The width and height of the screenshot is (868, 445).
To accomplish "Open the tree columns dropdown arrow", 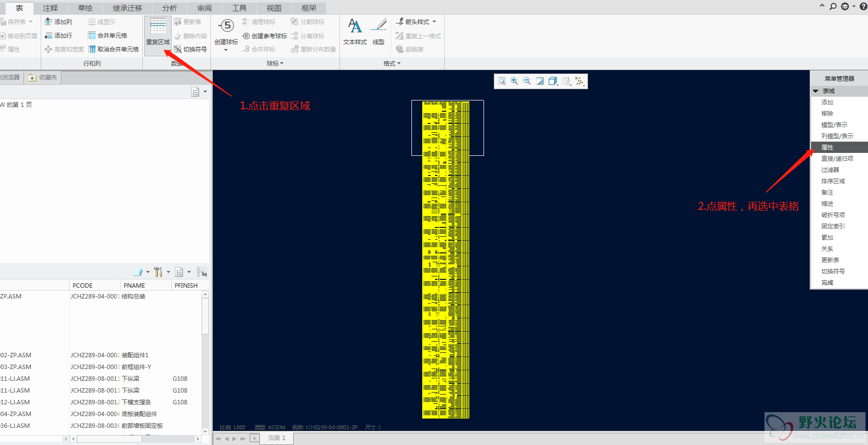I will point(189,272).
